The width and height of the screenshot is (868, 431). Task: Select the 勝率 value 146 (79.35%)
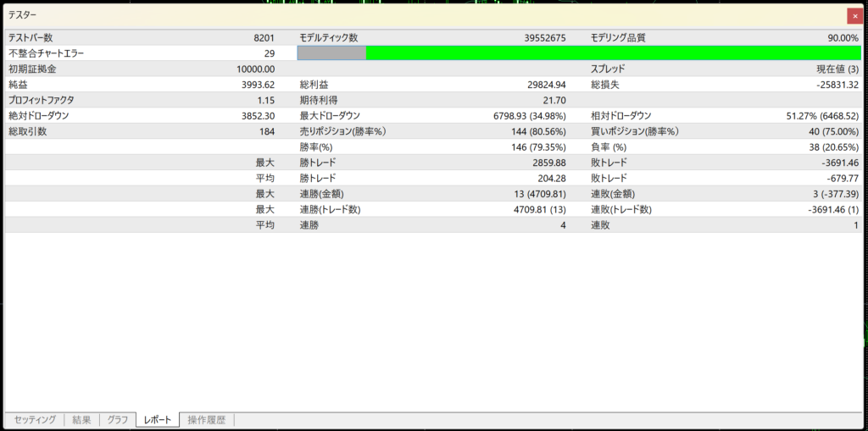point(535,147)
